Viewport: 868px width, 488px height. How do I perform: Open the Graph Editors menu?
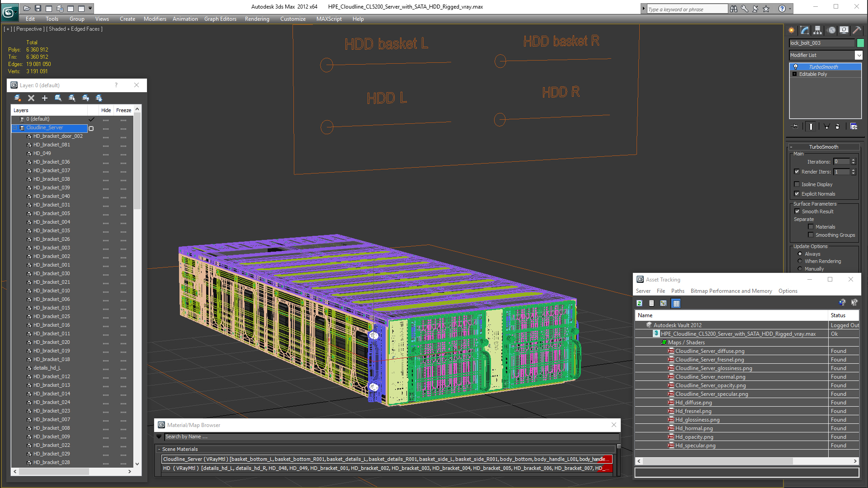tap(220, 19)
